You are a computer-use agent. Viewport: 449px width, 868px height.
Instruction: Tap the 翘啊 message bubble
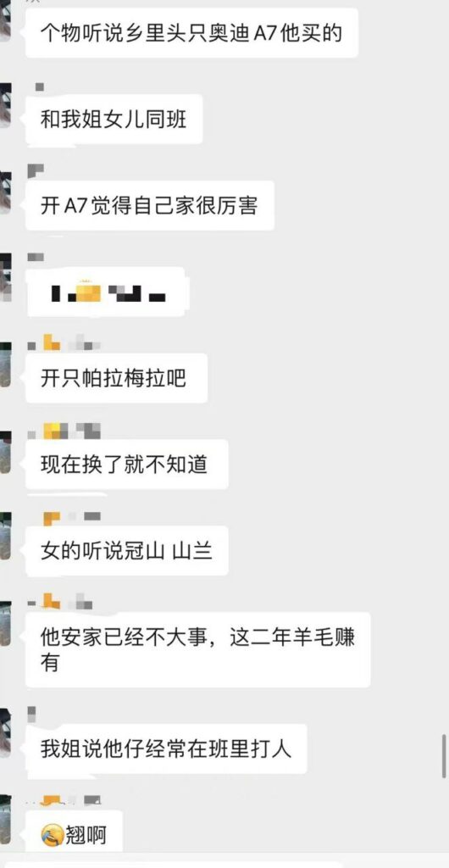pos(74,835)
